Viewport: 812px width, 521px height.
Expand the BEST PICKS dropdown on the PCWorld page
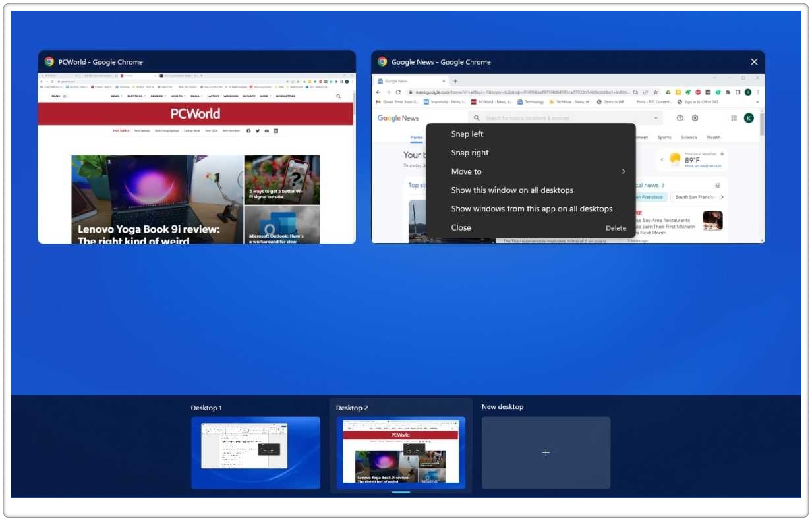[136, 96]
